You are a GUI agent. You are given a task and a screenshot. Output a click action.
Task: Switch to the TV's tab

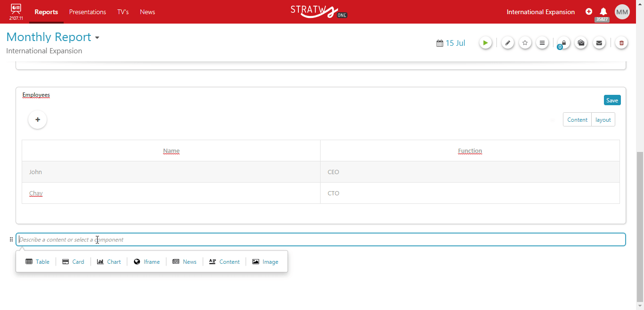coord(123,12)
